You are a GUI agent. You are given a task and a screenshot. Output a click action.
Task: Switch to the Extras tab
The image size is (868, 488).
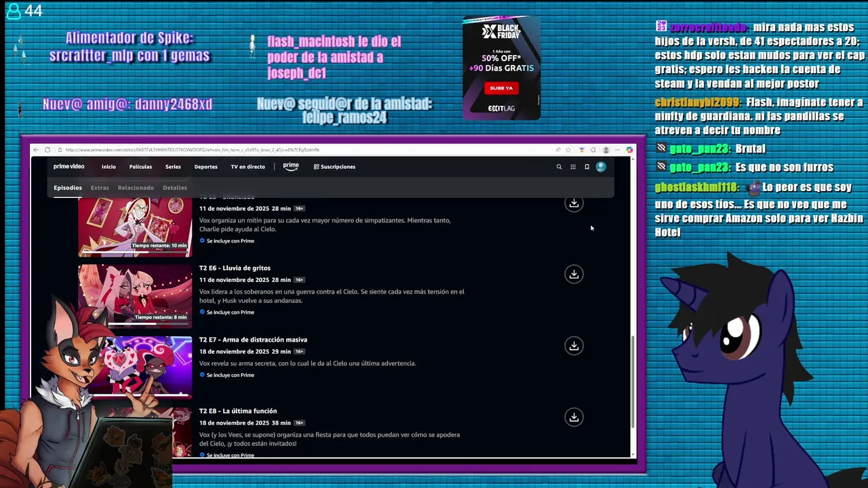click(100, 188)
